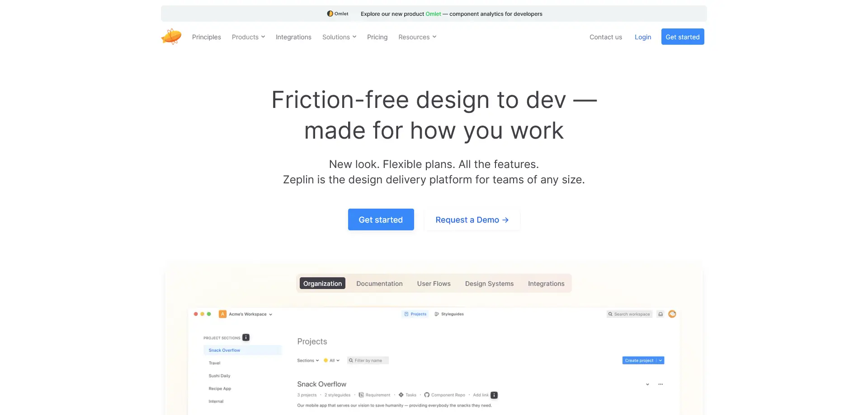Select the Projects tab in the preview
The image size is (868, 415).
(415, 314)
